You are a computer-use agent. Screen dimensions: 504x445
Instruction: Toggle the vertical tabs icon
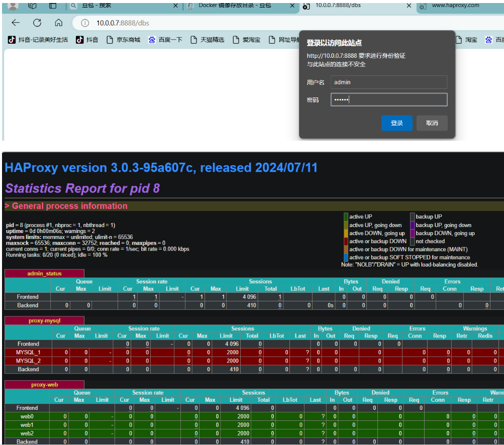pyautogui.click(x=53, y=6)
